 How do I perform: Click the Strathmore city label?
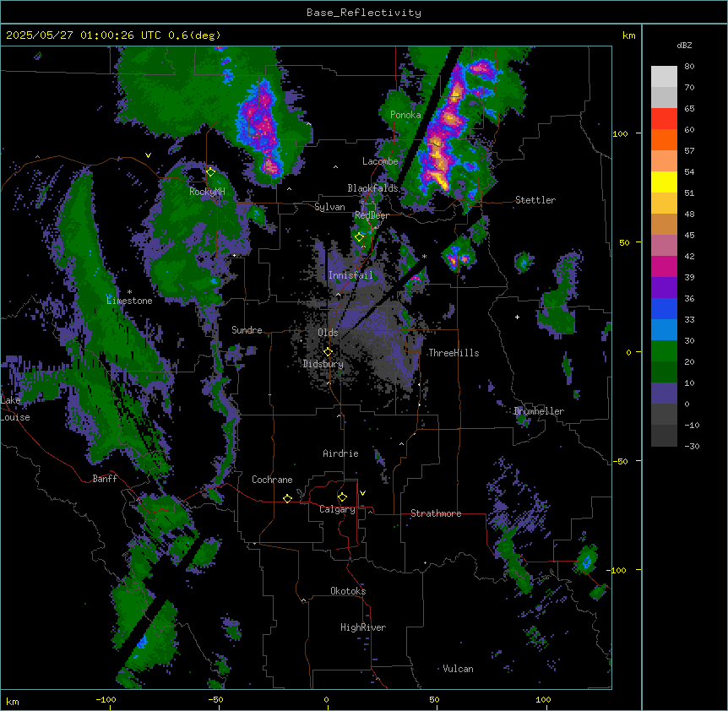click(x=436, y=513)
